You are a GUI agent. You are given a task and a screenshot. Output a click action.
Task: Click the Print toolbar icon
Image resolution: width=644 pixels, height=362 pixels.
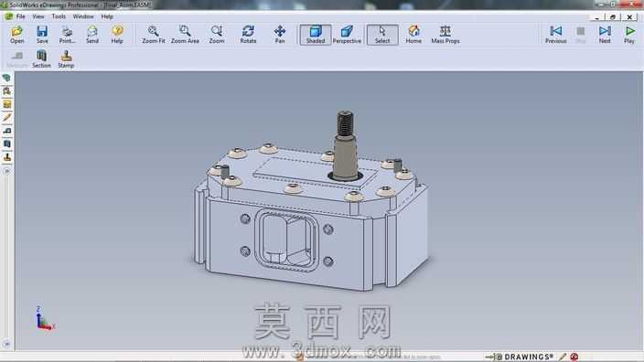tap(67, 35)
